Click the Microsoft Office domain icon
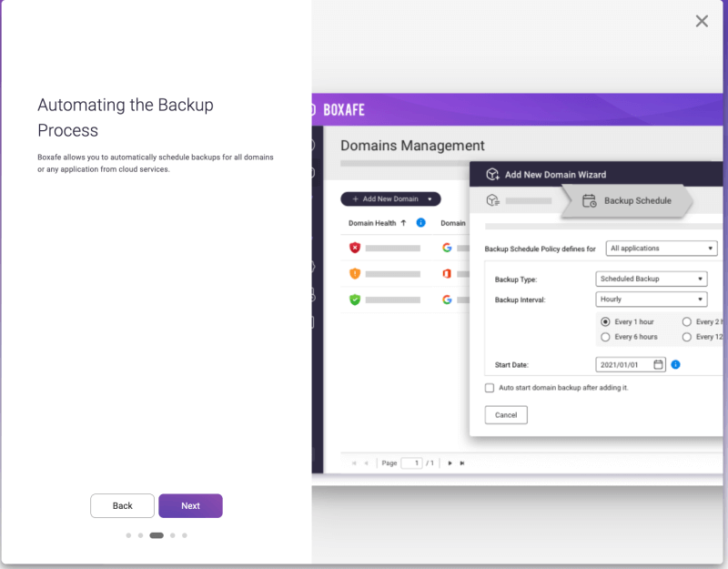 (447, 273)
